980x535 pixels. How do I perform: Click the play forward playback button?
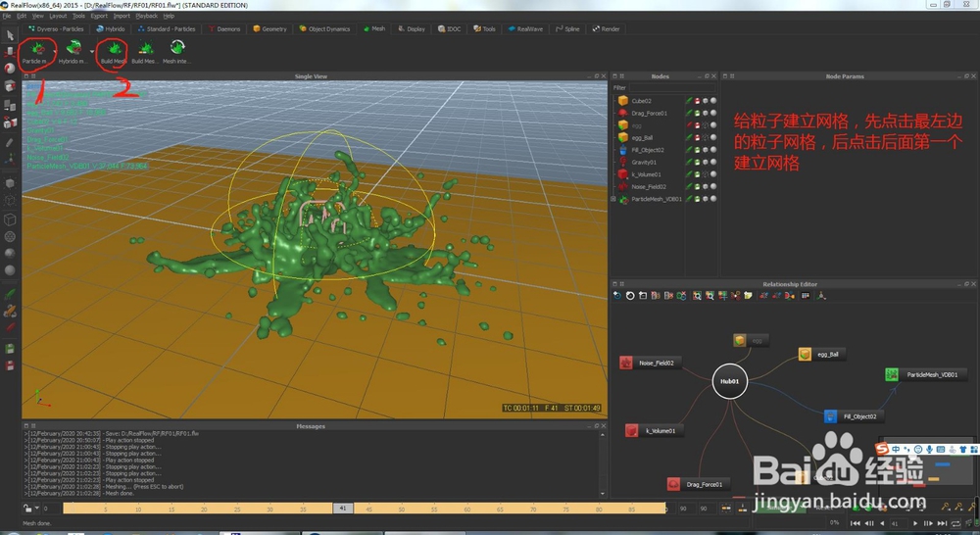tap(915, 523)
